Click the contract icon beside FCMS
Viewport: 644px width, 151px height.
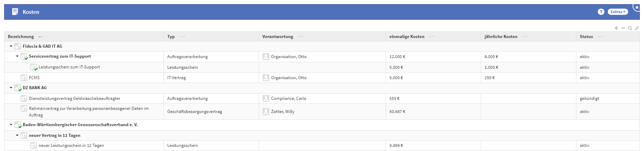[24, 78]
